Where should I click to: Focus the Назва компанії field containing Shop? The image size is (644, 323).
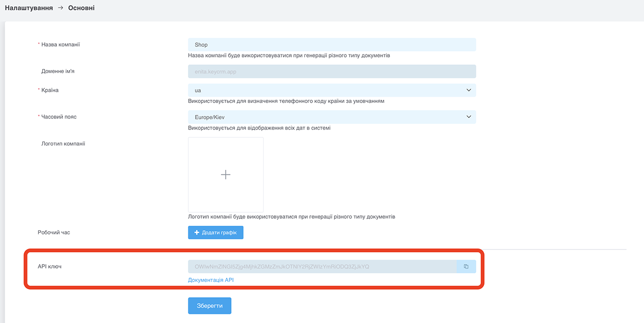(x=332, y=45)
